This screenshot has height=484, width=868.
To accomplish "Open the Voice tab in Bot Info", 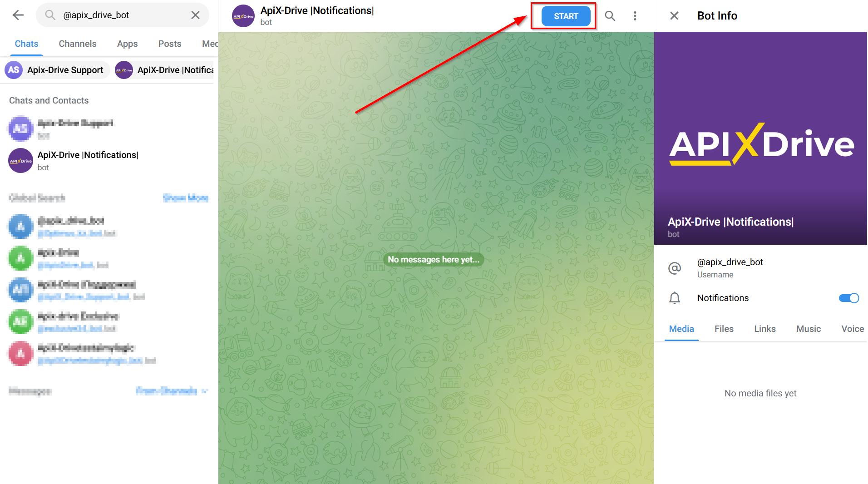I will (853, 329).
